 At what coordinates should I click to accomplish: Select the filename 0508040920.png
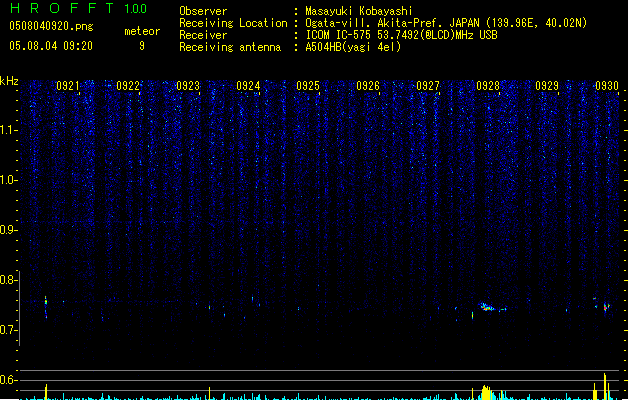(x=51, y=26)
